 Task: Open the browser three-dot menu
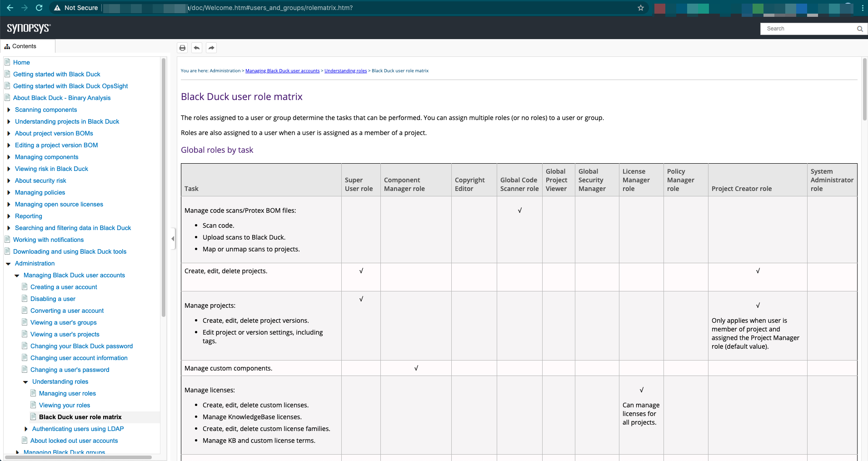click(x=863, y=8)
